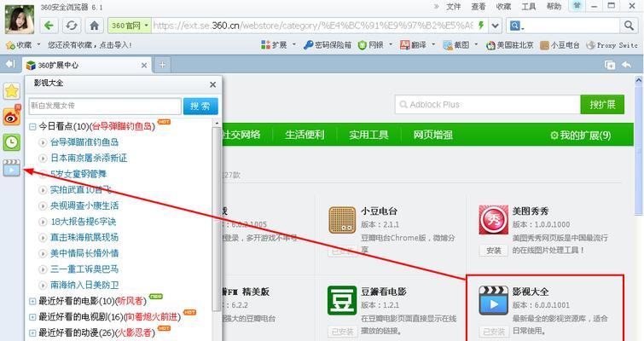Open the 帮助 menu
The image size is (644, 341).
coord(554,6)
